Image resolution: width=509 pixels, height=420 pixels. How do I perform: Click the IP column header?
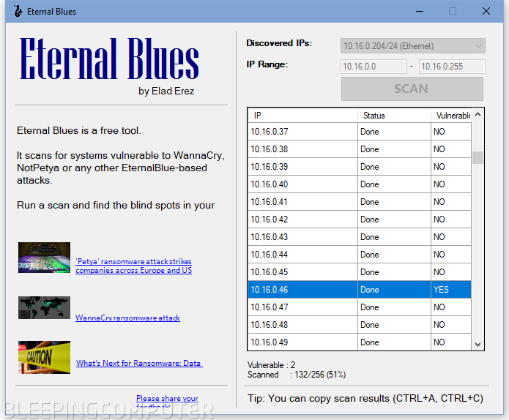click(302, 115)
